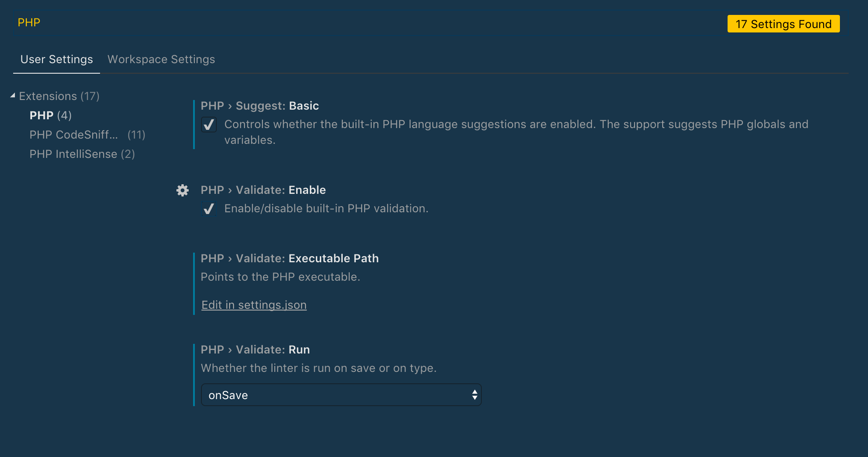
Task: Toggle the Suggest Basic checkbox
Action: coord(209,125)
